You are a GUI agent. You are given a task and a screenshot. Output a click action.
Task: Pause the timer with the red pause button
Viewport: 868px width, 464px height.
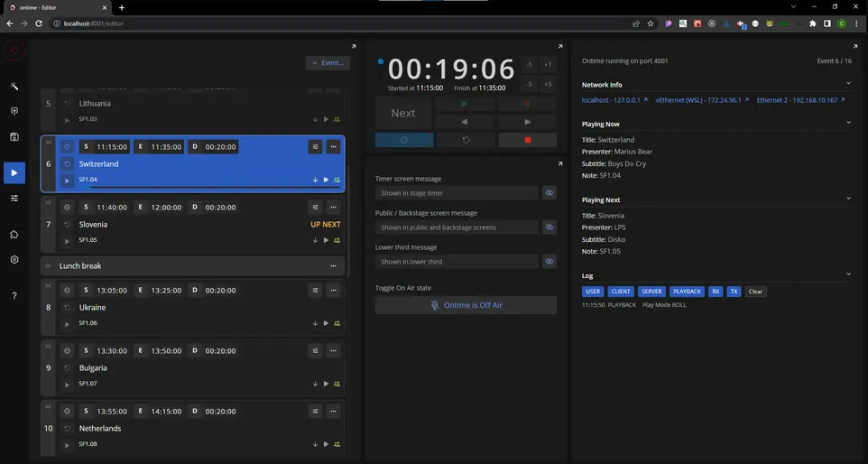point(527,104)
